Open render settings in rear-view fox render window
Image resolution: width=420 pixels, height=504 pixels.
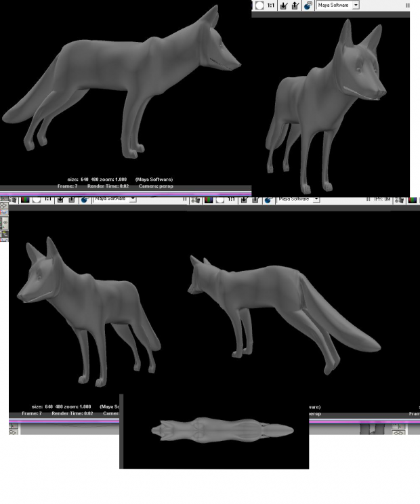coord(269,200)
